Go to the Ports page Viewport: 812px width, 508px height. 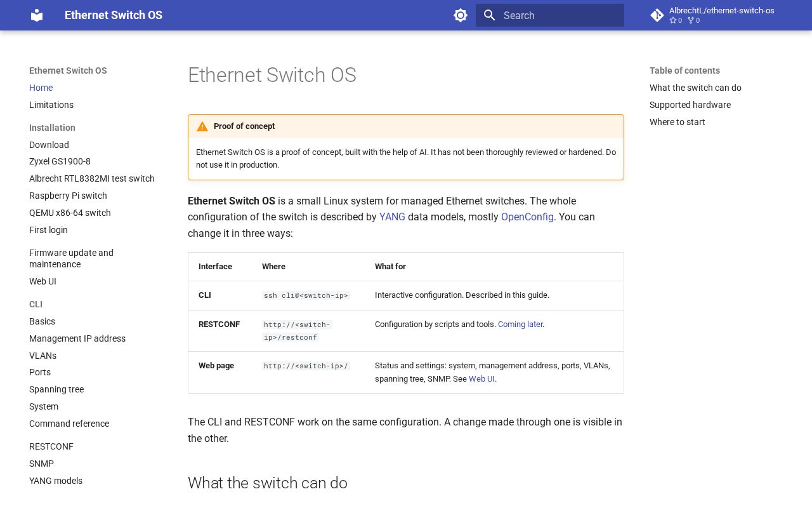40,372
